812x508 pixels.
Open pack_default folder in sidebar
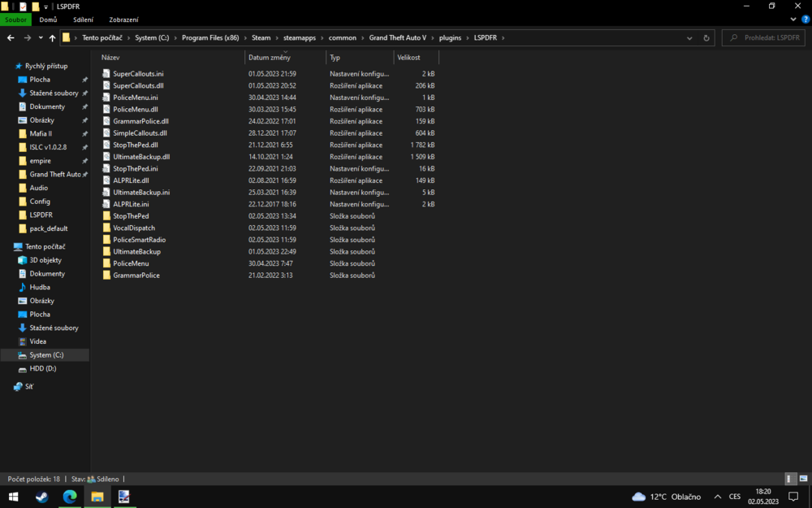[48, 228]
